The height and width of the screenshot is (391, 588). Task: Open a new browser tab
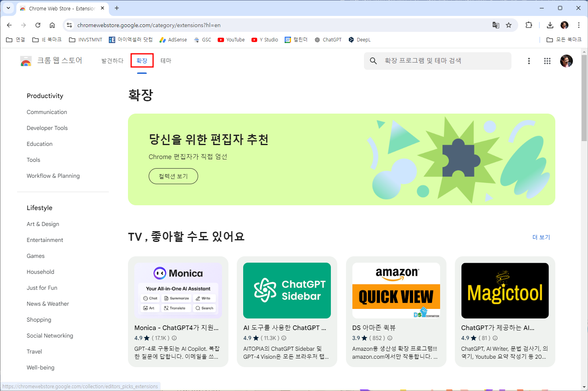(117, 8)
